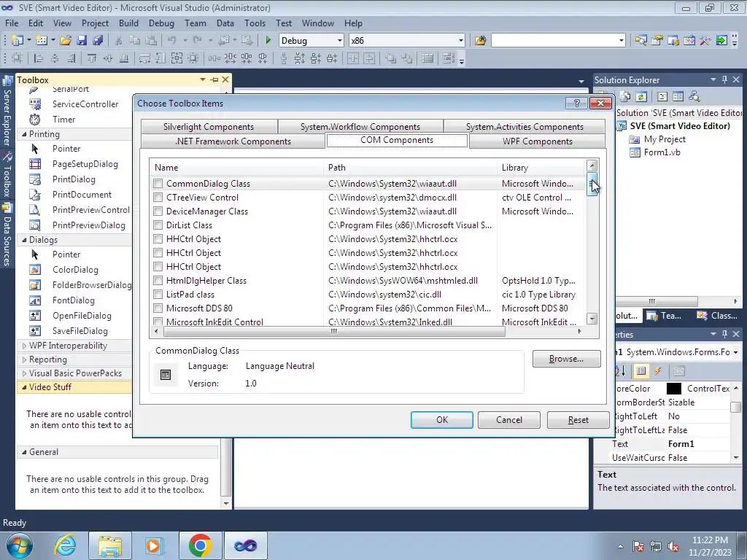Click the View Code icon in Solution Explorer
The width and height of the screenshot is (747, 560).
[x=662, y=97]
